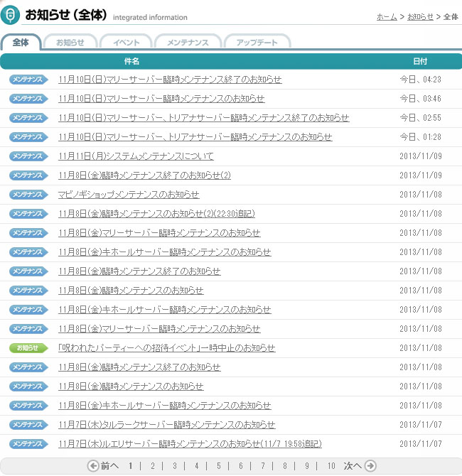Click the date 今日、04:23
462x476 pixels.
tap(420, 80)
